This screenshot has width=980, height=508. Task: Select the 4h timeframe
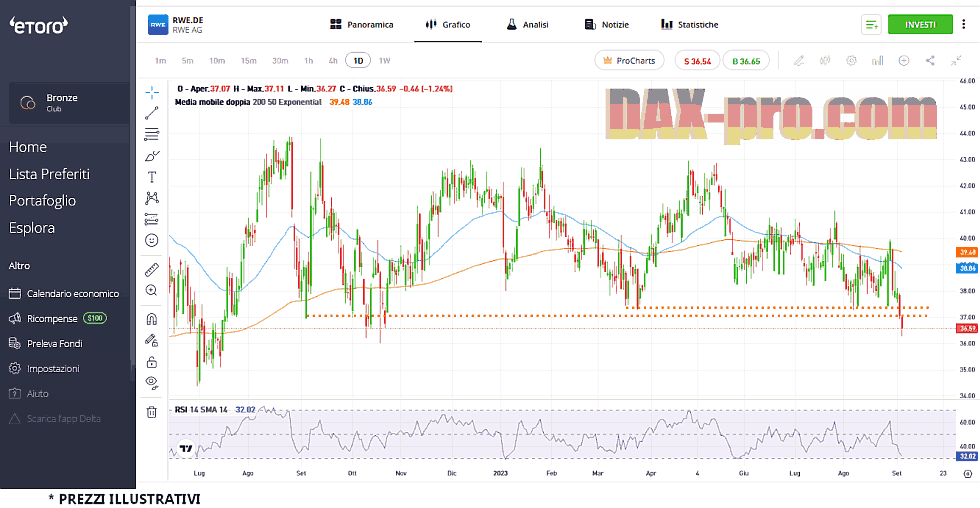click(333, 61)
